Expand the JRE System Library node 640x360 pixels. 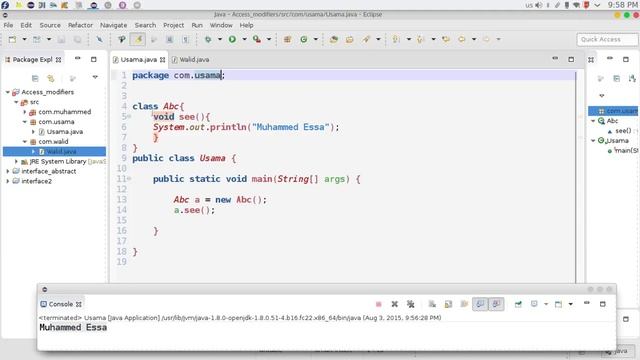[x=16, y=161]
